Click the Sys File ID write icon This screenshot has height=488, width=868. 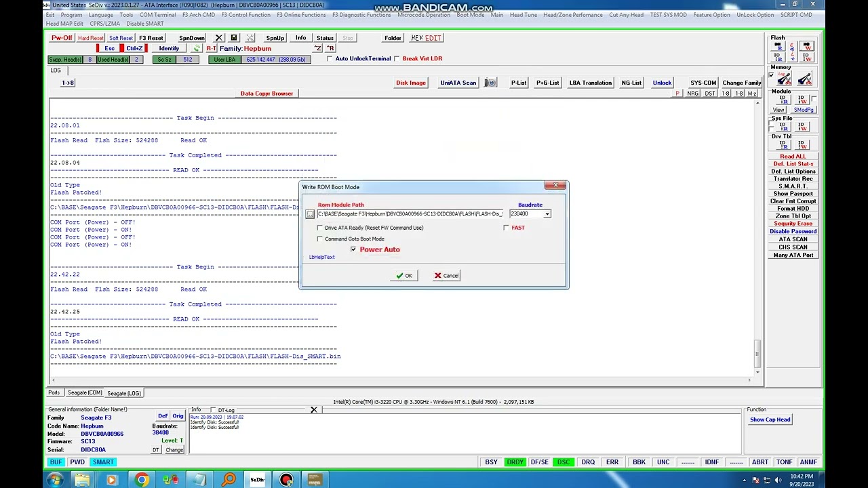802,127
